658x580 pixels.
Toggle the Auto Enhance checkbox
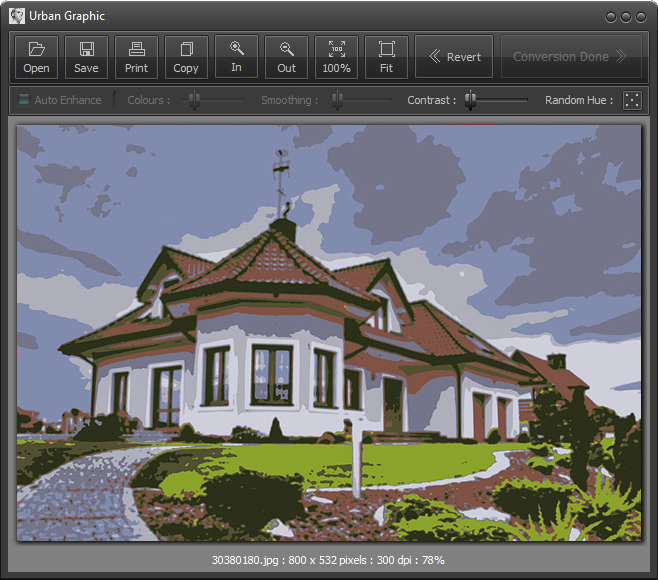pos(25,100)
